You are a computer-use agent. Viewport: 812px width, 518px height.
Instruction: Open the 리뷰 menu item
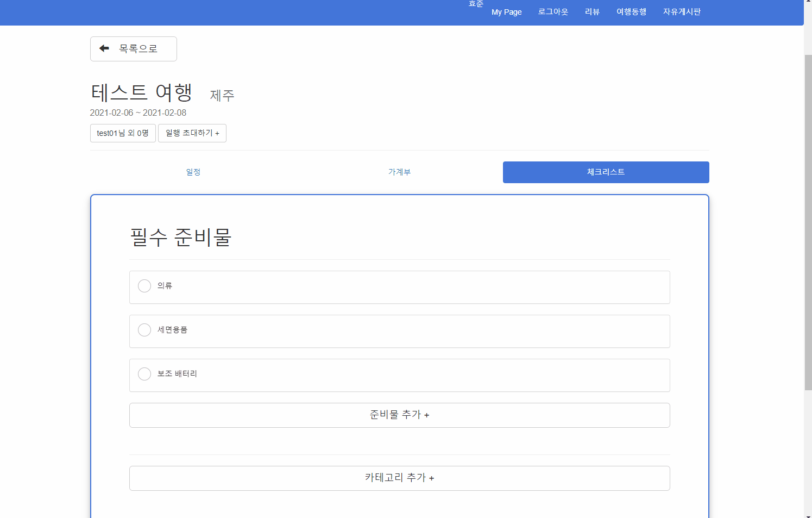tap(593, 11)
